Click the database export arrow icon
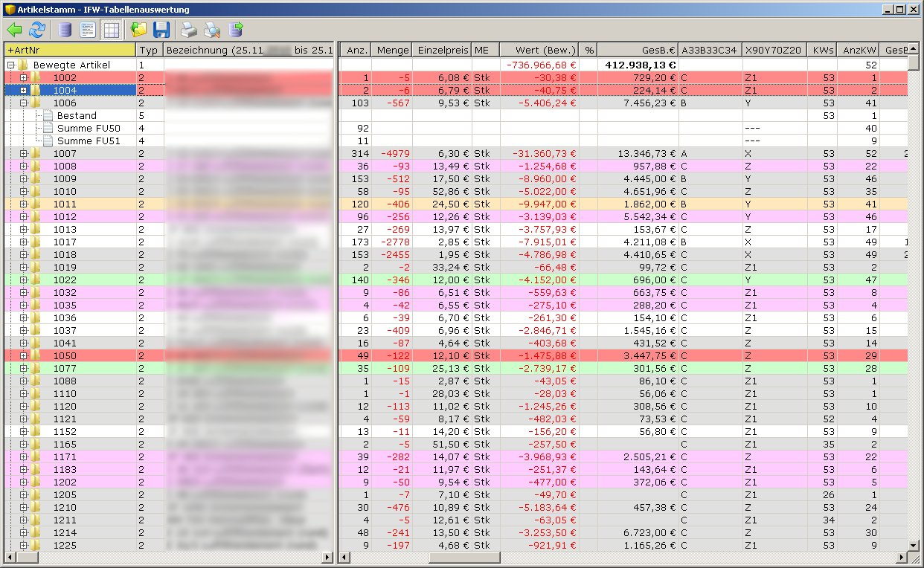The height and width of the screenshot is (568, 924). pos(236,30)
